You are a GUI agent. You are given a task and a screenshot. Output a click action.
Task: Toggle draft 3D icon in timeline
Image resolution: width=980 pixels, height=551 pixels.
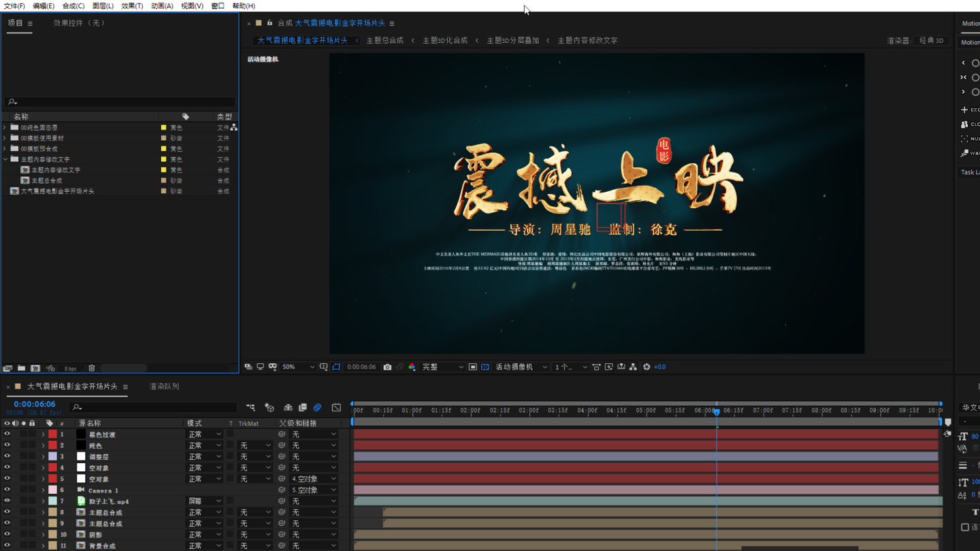coord(269,407)
